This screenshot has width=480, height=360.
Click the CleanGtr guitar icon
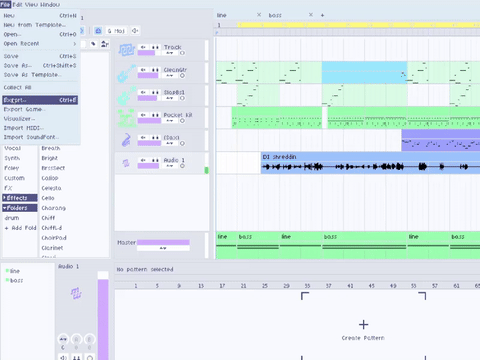coord(126,73)
